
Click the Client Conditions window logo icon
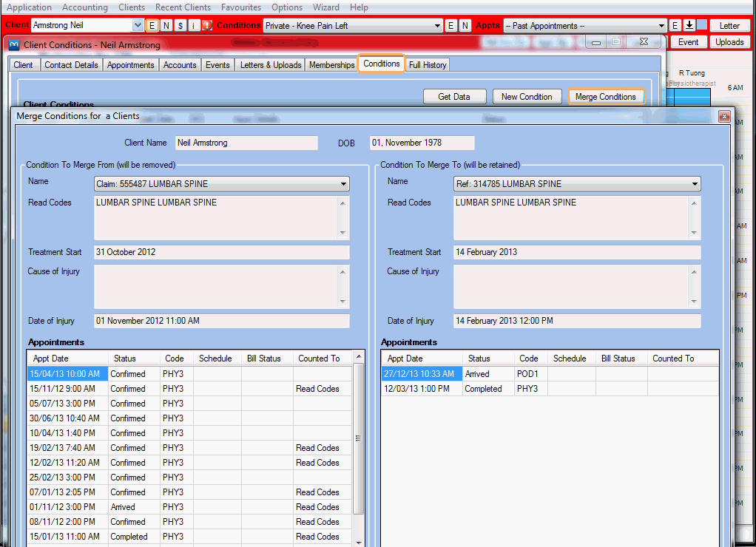tap(15, 45)
